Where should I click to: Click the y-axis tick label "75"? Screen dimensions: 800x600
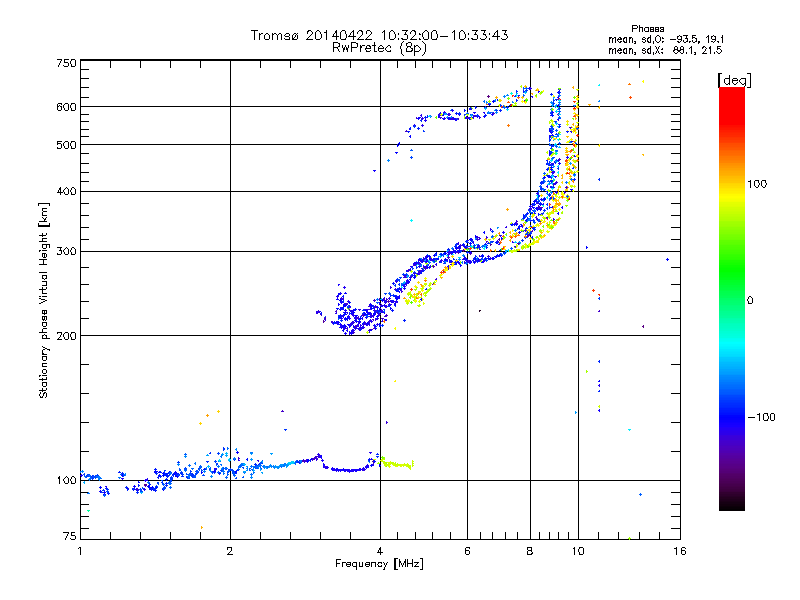[69, 536]
